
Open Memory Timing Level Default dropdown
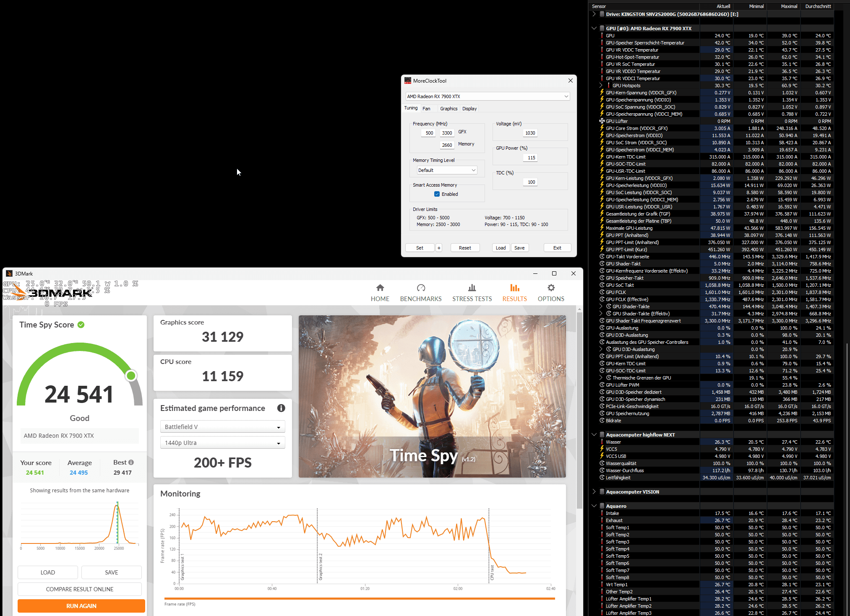(447, 170)
